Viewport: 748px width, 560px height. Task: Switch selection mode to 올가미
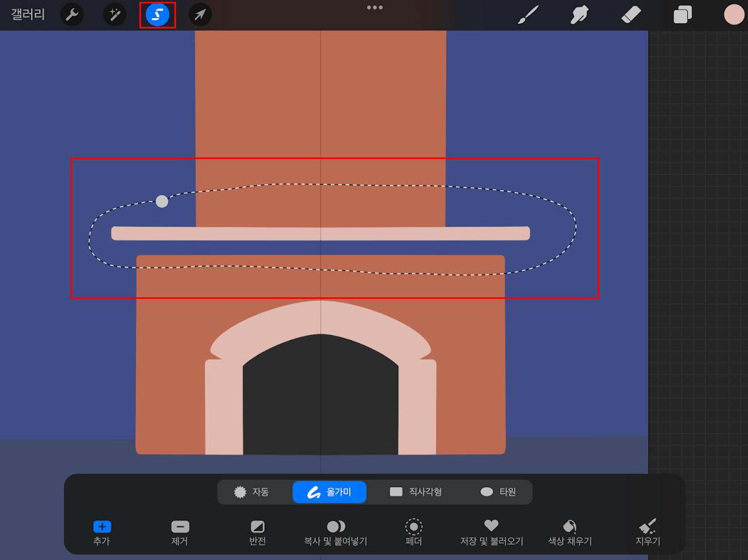click(x=329, y=492)
